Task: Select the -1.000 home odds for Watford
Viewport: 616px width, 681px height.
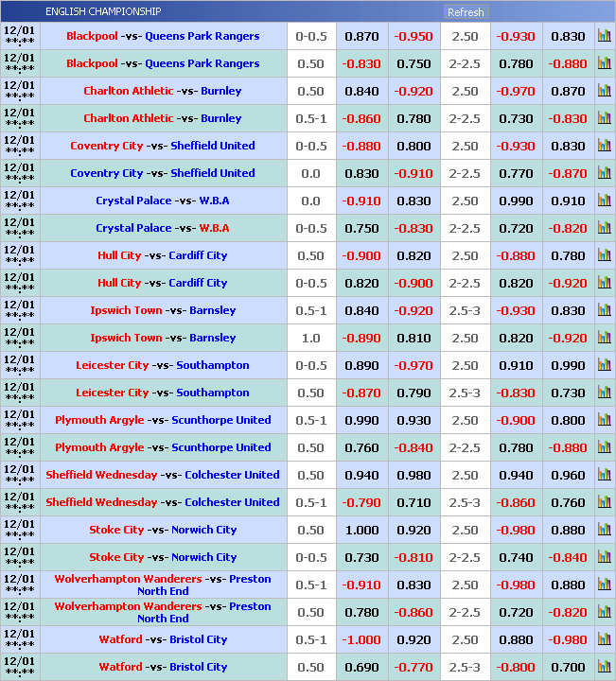Action: pyautogui.click(x=361, y=639)
